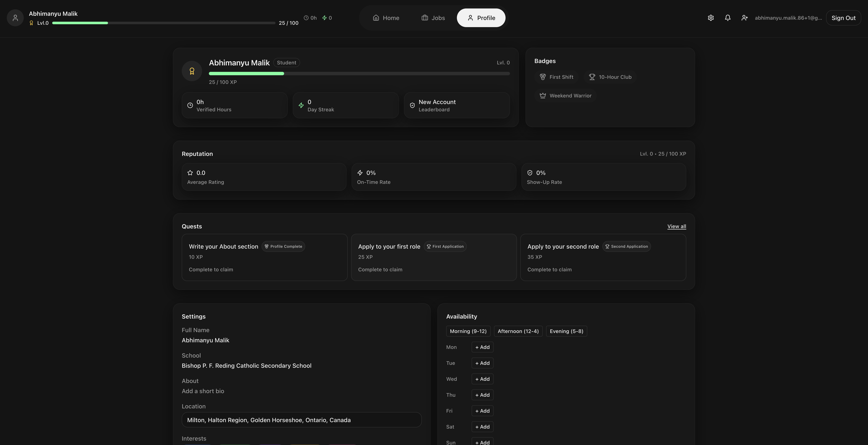Image resolution: width=868 pixels, height=445 pixels.
Task: Click the user avatar icon at top left
Action: pos(15,18)
